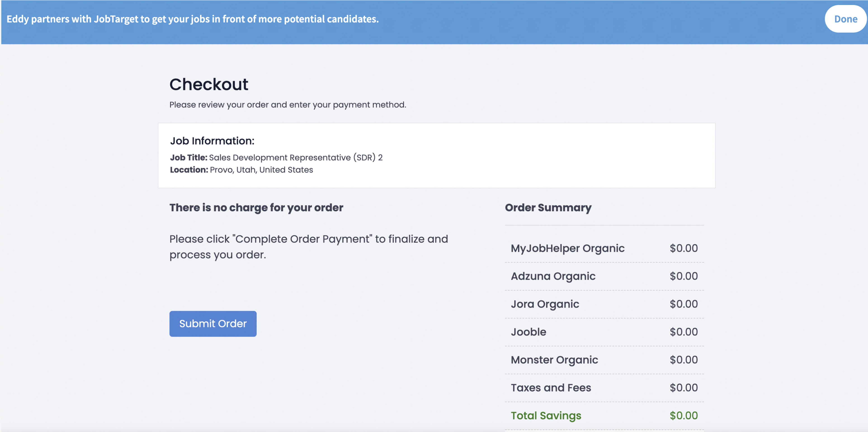Click the Checkout page title
Viewport: 868px width, 432px height.
click(209, 84)
